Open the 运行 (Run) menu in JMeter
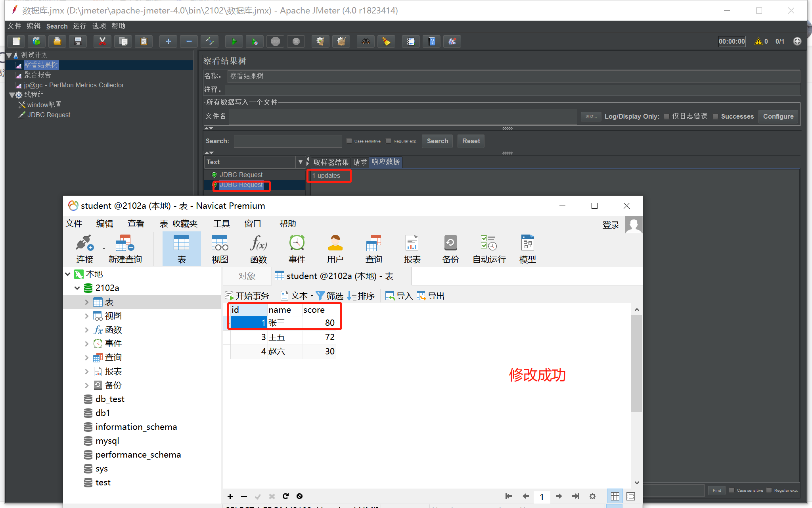Image resolution: width=812 pixels, height=508 pixels. pyautogui.click(x=79, y=26)
